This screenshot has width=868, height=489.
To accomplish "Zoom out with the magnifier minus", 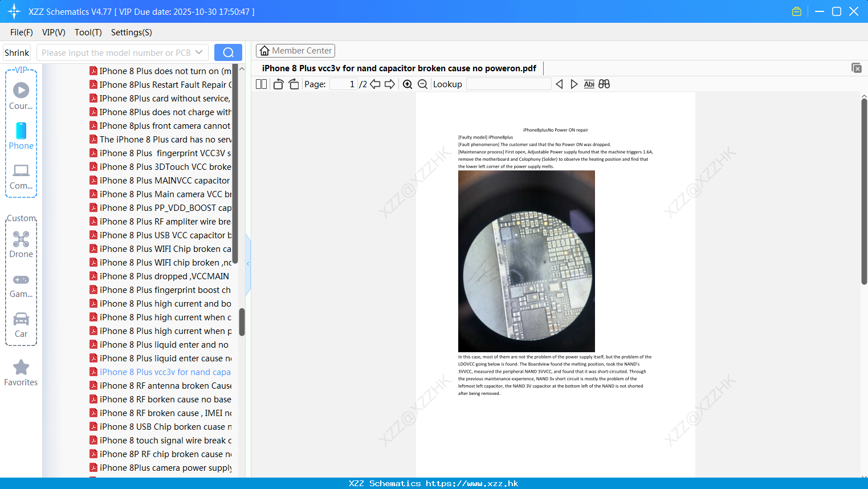I will [423, 84].
